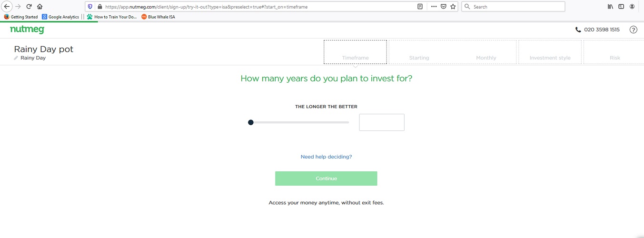Image resolution: width=644 pixels, height=238 pixels.
Task: Toggle reader view icon in address bar
Action: [x=420, y=7]
